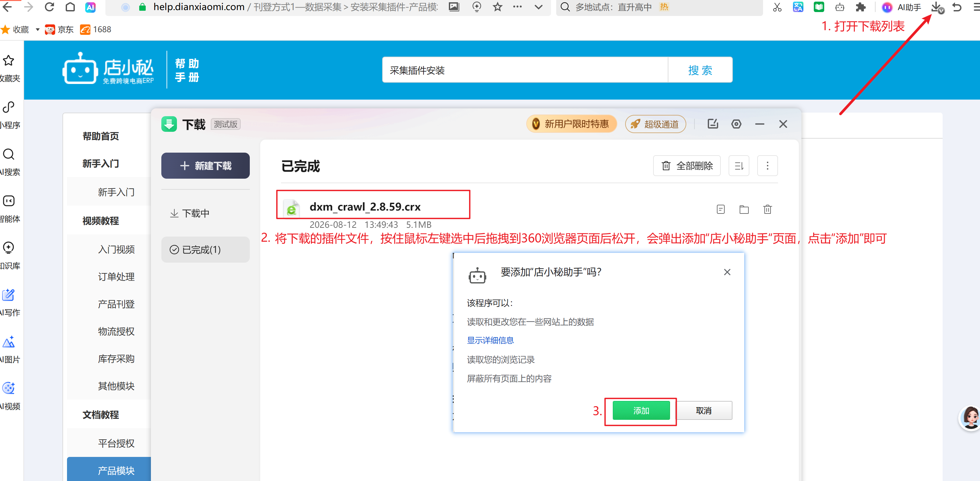The image size is (980, 481).
Task: Reload the current page
Action: tap(49, 7)
